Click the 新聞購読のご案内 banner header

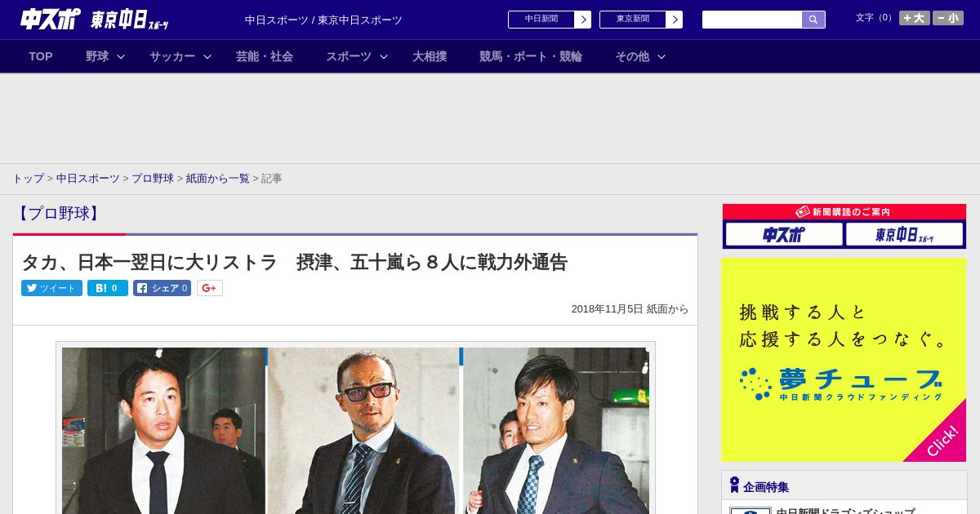click(x=844, y=212)
